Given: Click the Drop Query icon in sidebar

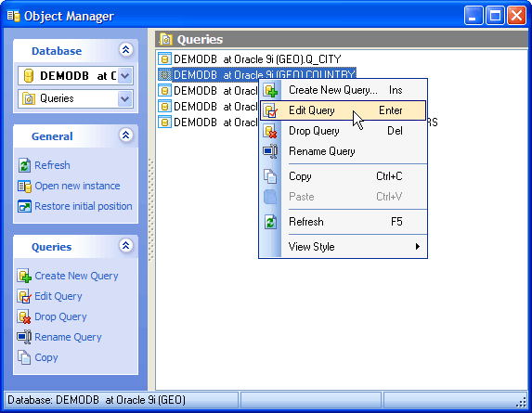Looking at the screenshot, I should 24,316.
